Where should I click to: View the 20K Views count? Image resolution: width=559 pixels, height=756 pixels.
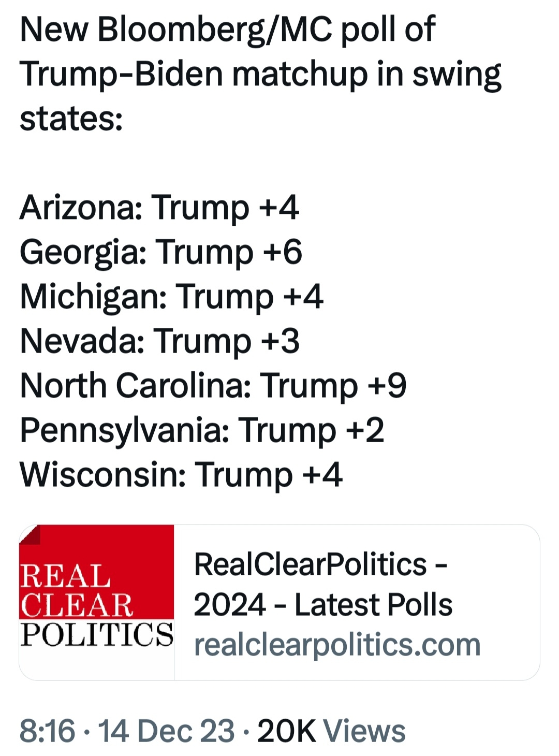tap(331, 731)
